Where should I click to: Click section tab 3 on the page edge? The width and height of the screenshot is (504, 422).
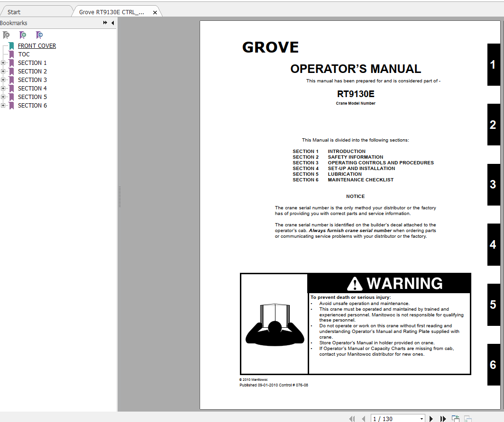[494, 185]
